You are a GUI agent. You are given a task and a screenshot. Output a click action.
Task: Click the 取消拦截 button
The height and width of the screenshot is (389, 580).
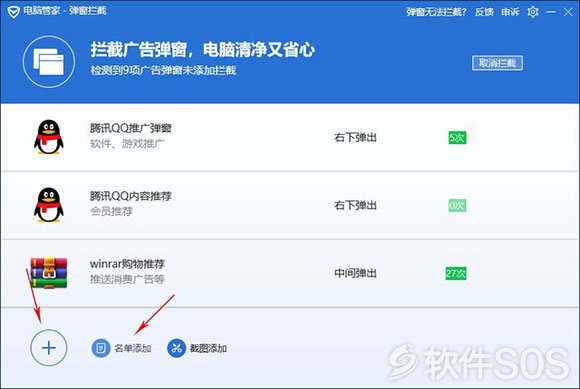(497, 63)
